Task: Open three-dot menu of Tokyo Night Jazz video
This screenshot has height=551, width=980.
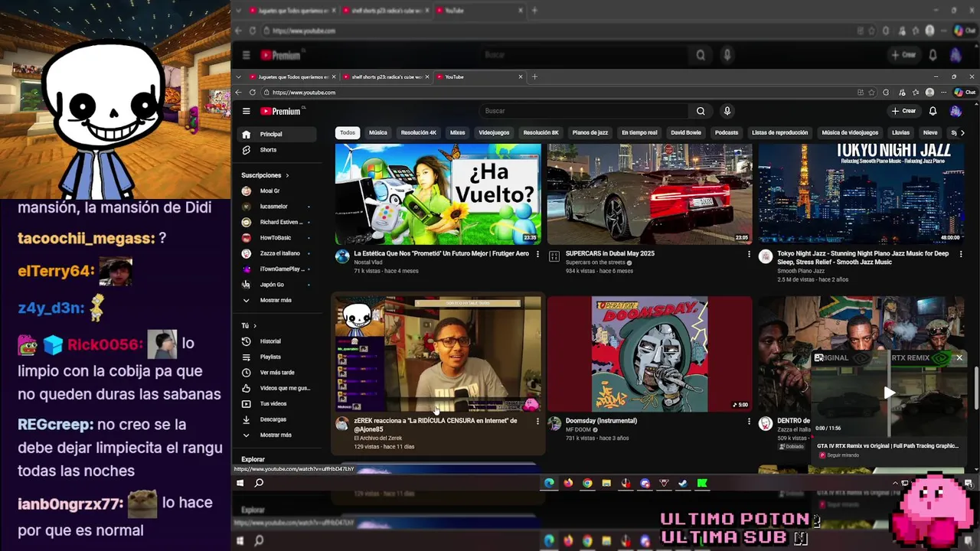Action: 960,254
